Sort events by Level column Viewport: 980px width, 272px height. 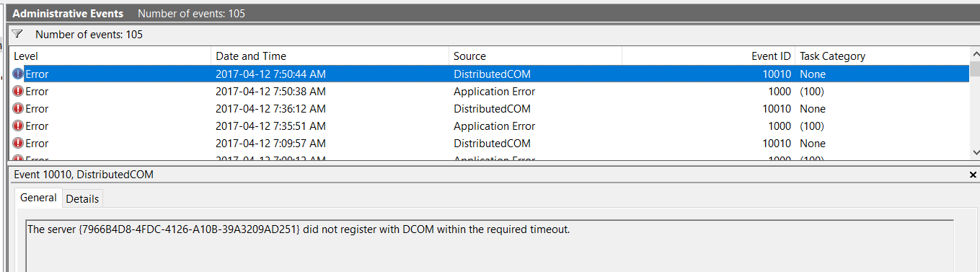coord(110,56)
